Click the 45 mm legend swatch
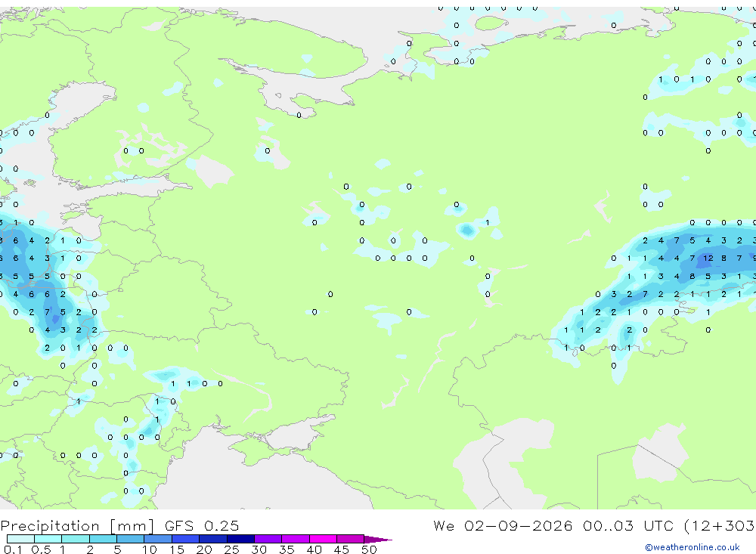756x554 pixels. pos(350,539)
